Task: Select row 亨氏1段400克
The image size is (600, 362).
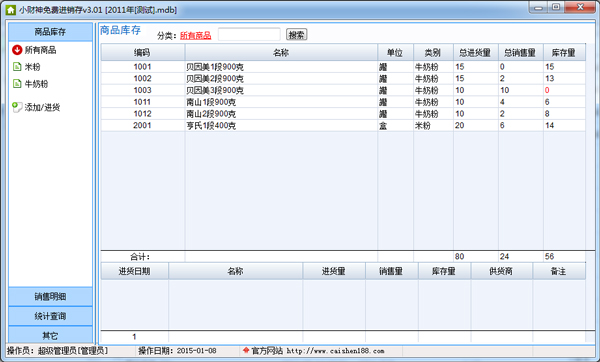Action: (x=343, y=125)
